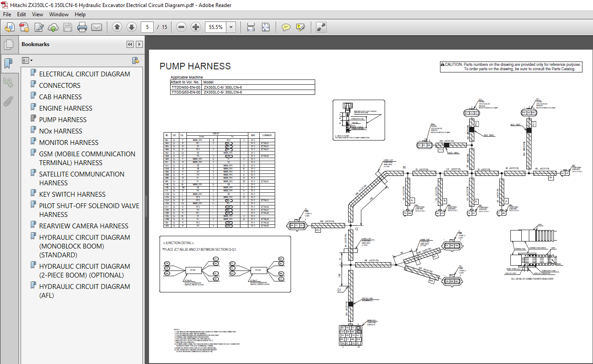Go to the NOx HARNESS bookmark
The width and height of the screenshot is (593, 364).
click(x=61, y=131)
